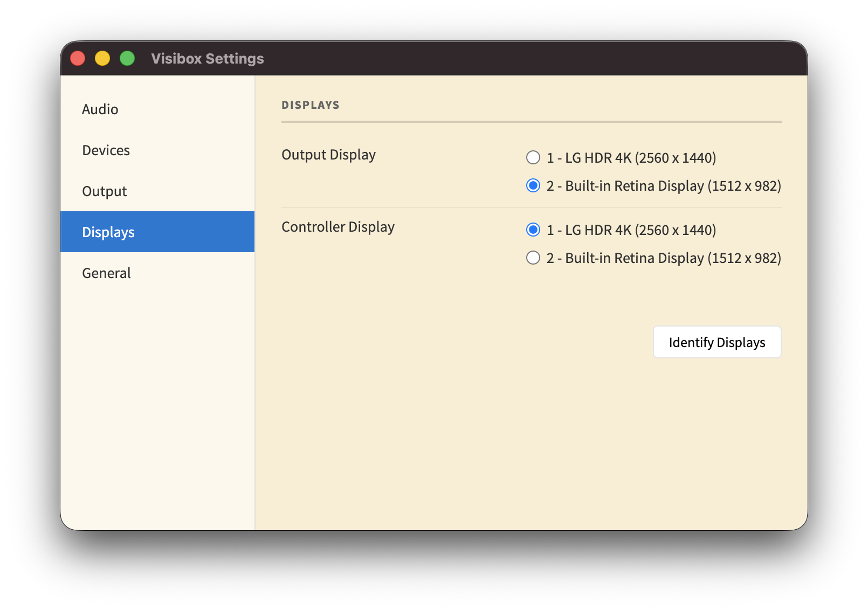This screenshot has width=868, height=610.
Task: Go to the Output sidebar item
Action: 105,191
